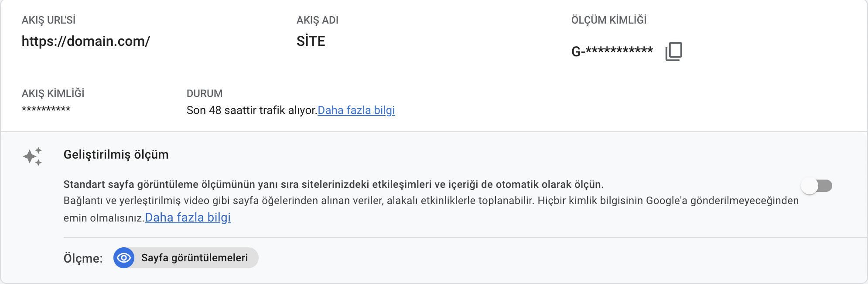Image resolution: width=868 pixels, height=284 pixels.
Task: Select the https://domain.com/ stream URL
Action: click(x=86, y=41)
